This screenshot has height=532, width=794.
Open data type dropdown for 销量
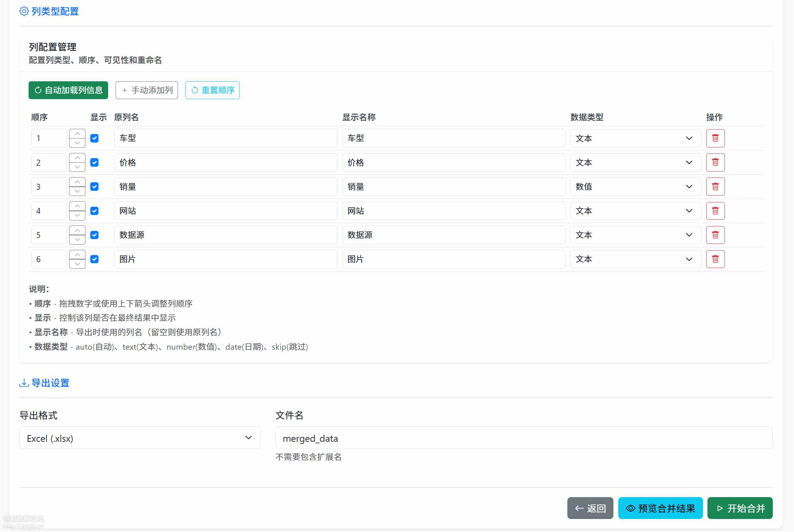(x=635, y=186)
